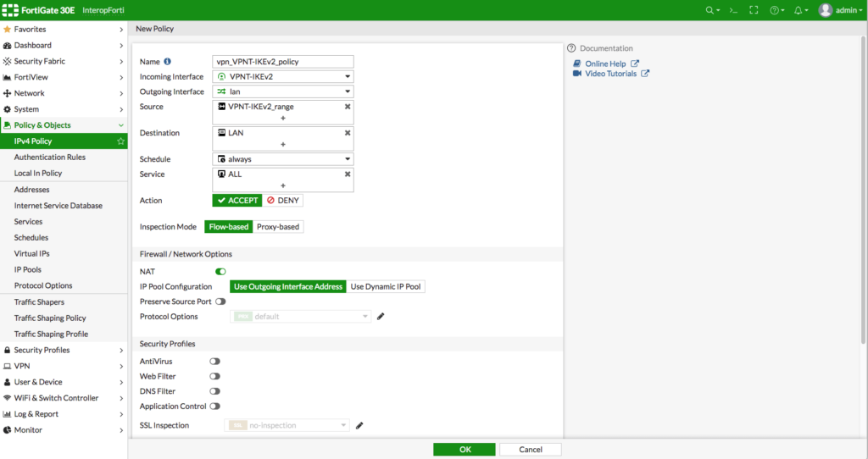Open Authentication Rules page

(x=50, y=157)
